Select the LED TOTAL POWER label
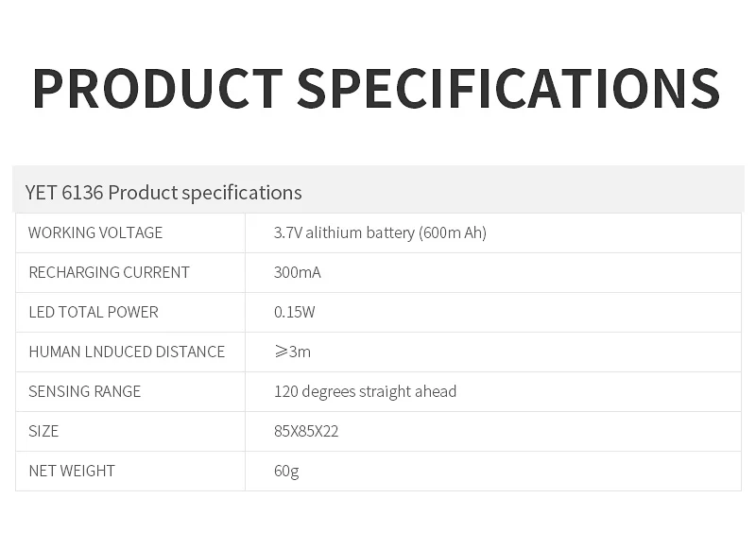The height and width of the screenshot is (550, 756). click(x=93, y=312)
